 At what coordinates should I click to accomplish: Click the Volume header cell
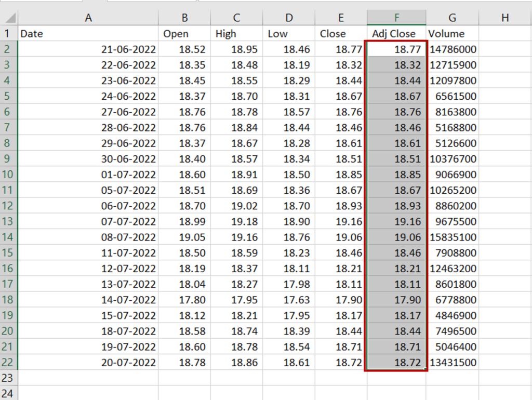point(453,34)
